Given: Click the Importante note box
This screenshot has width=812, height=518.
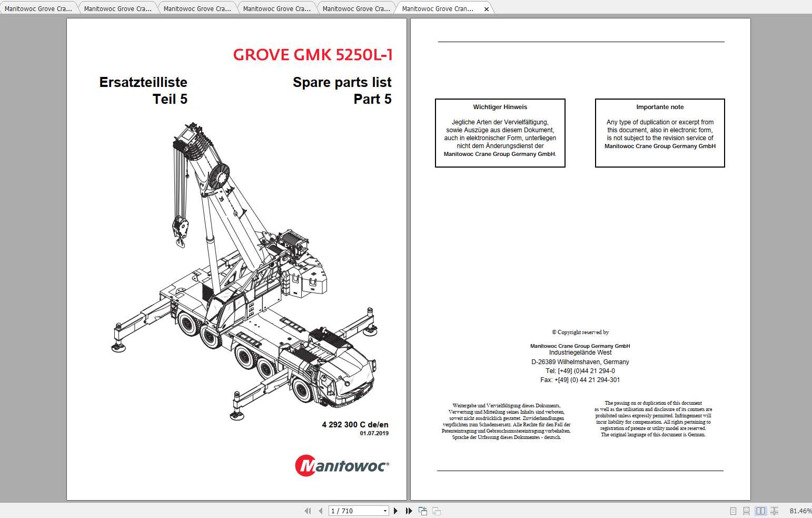Looking at the screenshot, I should (x=660, y=133).
